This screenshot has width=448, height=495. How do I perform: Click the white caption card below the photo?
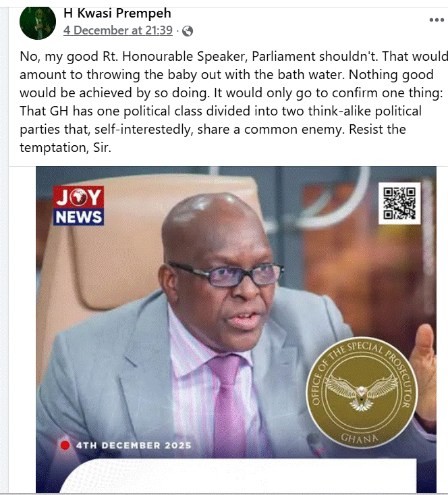[238, 475]
